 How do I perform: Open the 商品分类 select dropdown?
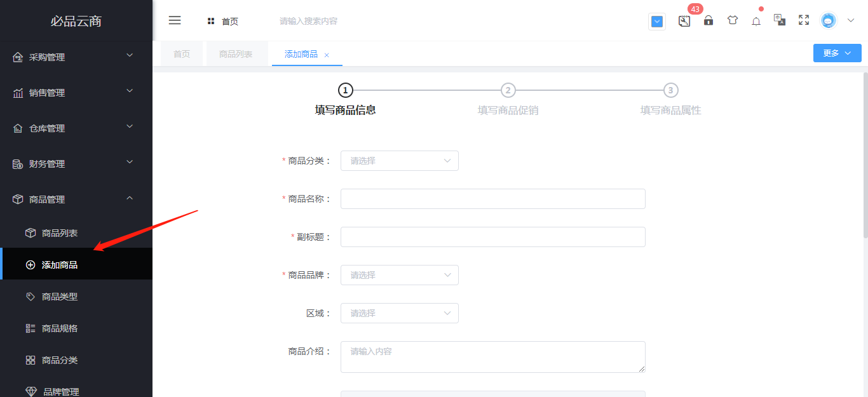point(400,161)
